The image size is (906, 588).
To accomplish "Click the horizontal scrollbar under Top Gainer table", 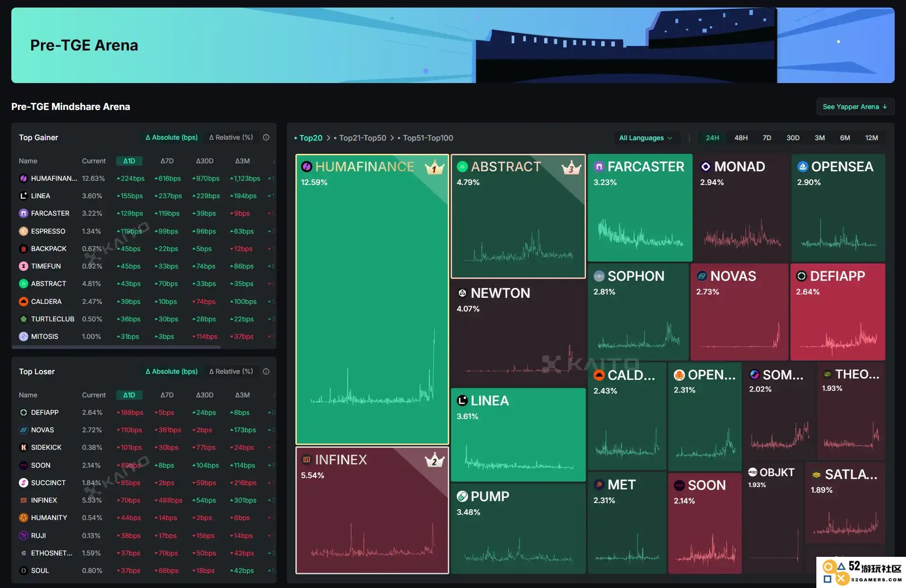I will tap(117, 347).
